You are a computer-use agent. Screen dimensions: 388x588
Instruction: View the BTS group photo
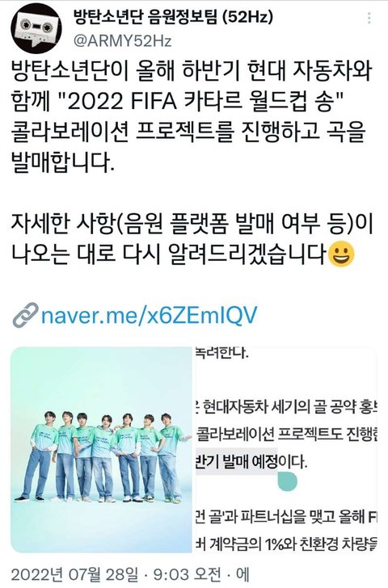point(101,450)
